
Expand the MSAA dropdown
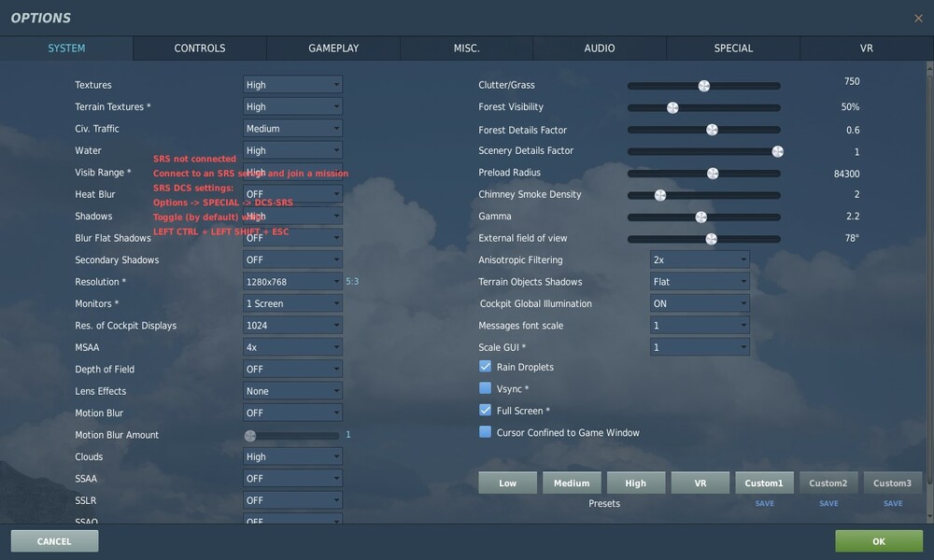(x=292, y=347)
